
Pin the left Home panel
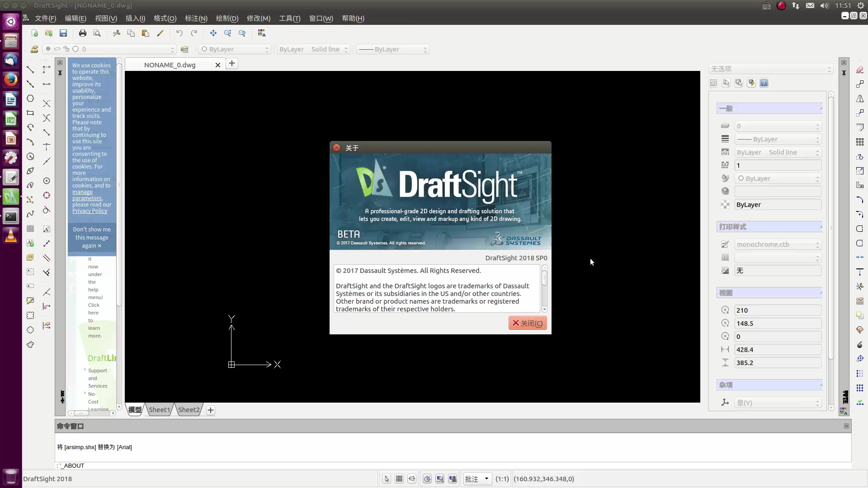(60, 73)
